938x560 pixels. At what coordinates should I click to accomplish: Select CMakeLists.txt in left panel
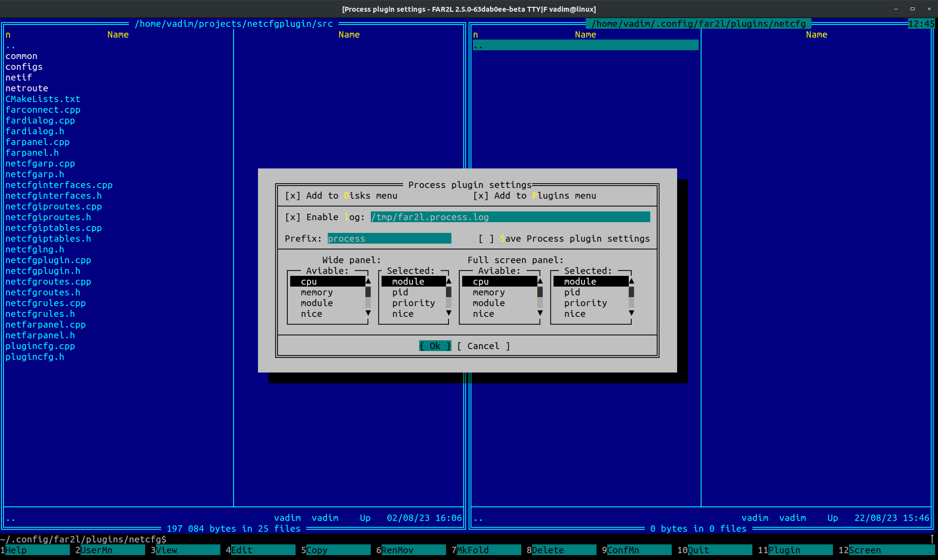43,99
